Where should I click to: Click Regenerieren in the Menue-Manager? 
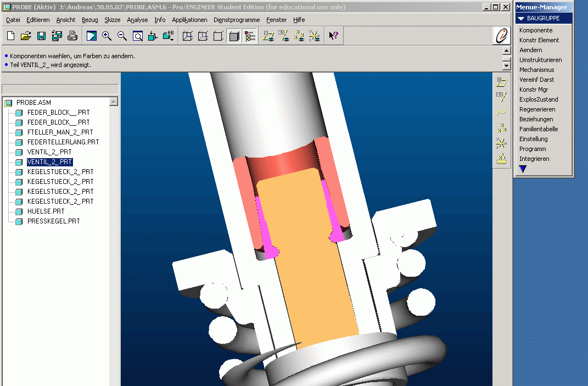(x=537, y=109)
